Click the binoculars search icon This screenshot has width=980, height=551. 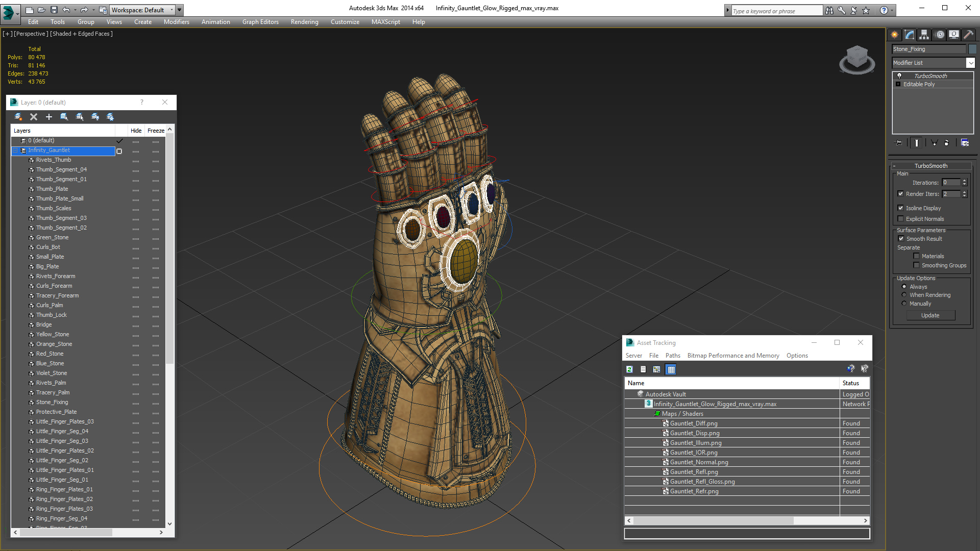(829, 10)
